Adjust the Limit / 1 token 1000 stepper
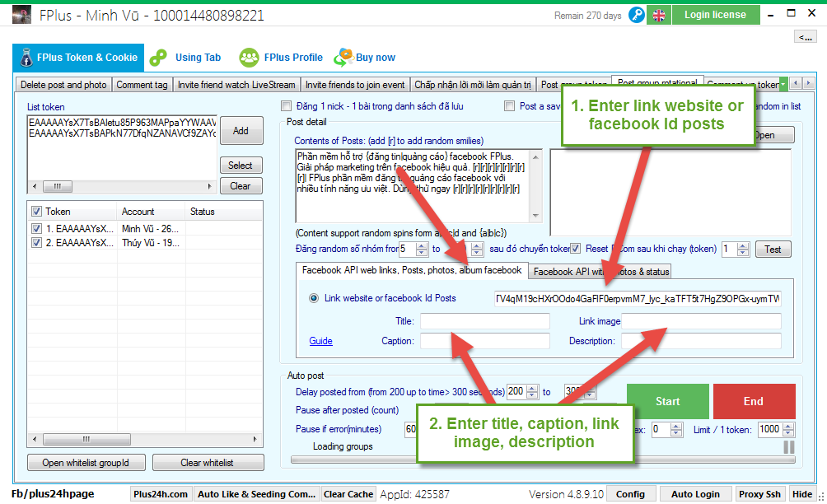Screen dimensions: 827x504 click(788, 430)
